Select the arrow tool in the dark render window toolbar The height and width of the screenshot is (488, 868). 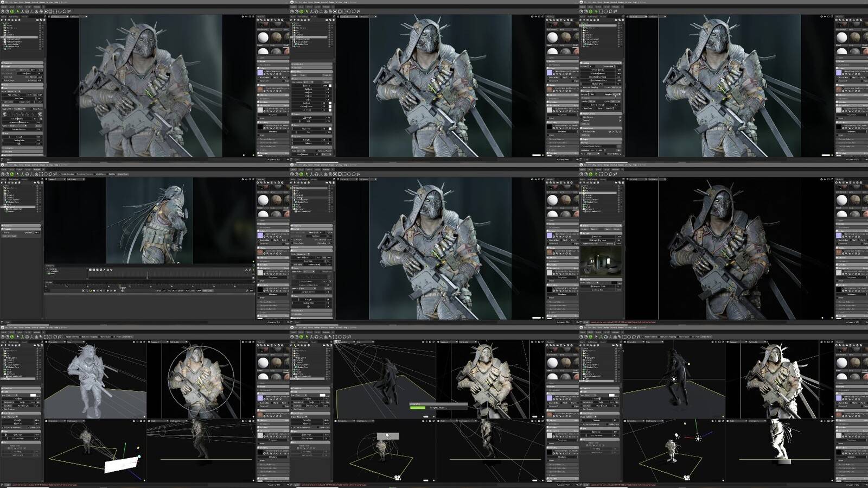(x=596, y=174)
